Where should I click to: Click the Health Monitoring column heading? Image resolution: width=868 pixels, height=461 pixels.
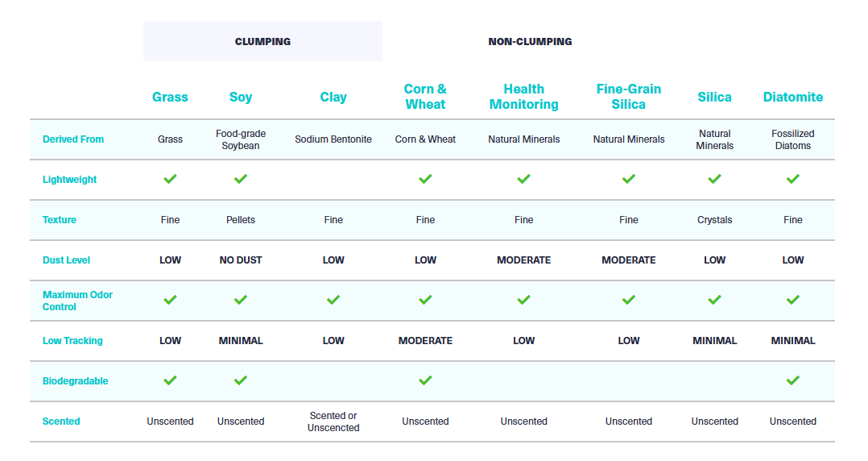coord(523,97)
